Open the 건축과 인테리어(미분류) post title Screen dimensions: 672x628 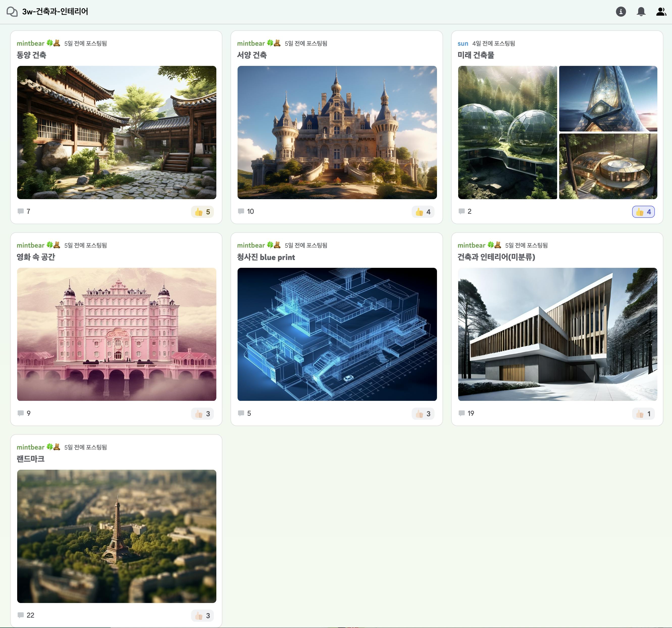(x=496, y=257)
